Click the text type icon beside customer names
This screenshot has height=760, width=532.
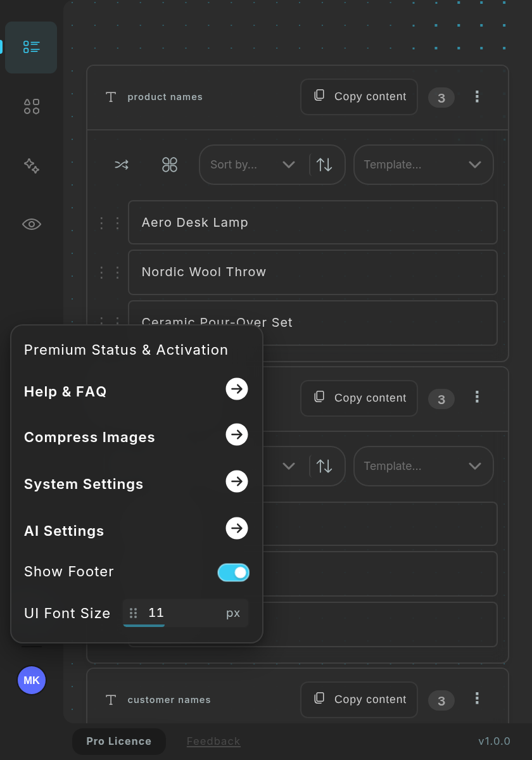[111, 700]
